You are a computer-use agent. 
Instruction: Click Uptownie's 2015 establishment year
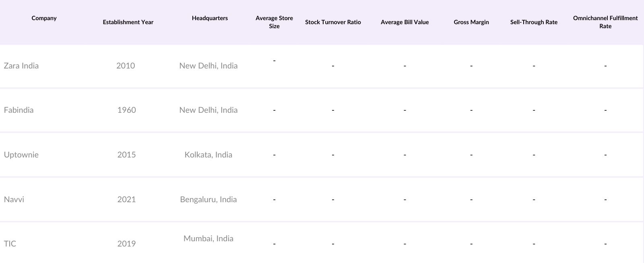click(126, 155)
